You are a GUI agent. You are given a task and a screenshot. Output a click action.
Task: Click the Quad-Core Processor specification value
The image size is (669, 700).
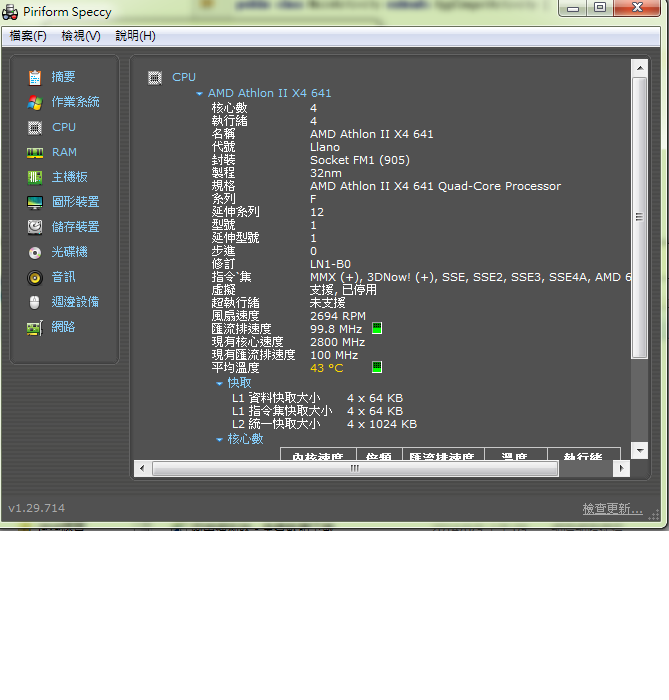pos(435,186)
